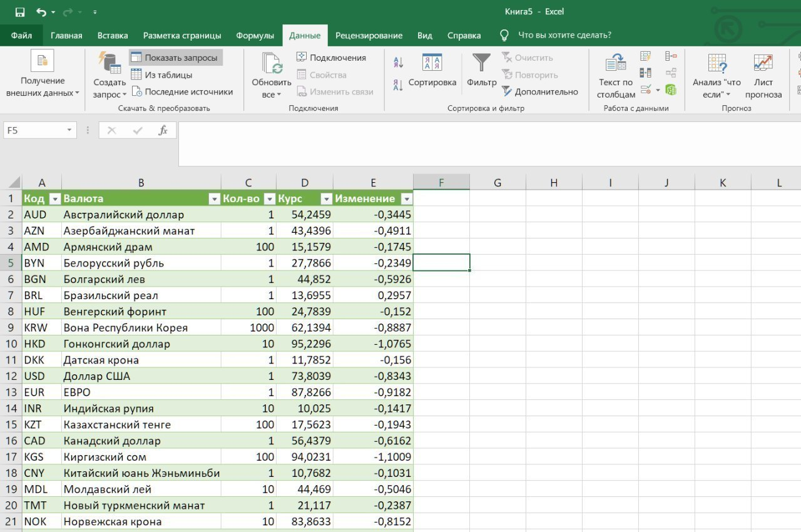The height and width of the screenshot is (532, 801).
Task: Open the Лист прогноза forecast sheet
Action: pyautogui.click(x=763, y=76)
